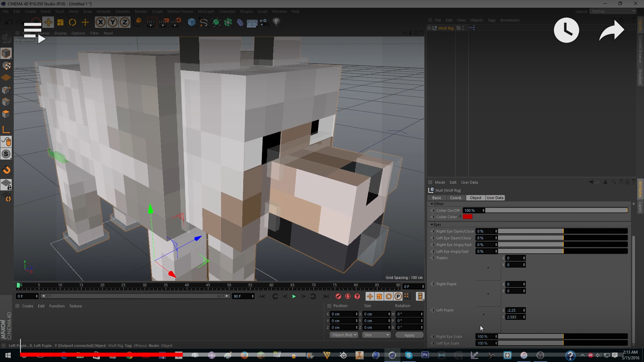Open Edit Render Settings icon
Image resolution: width=644 pixels, height=362 pixels.
pos(176,22)
